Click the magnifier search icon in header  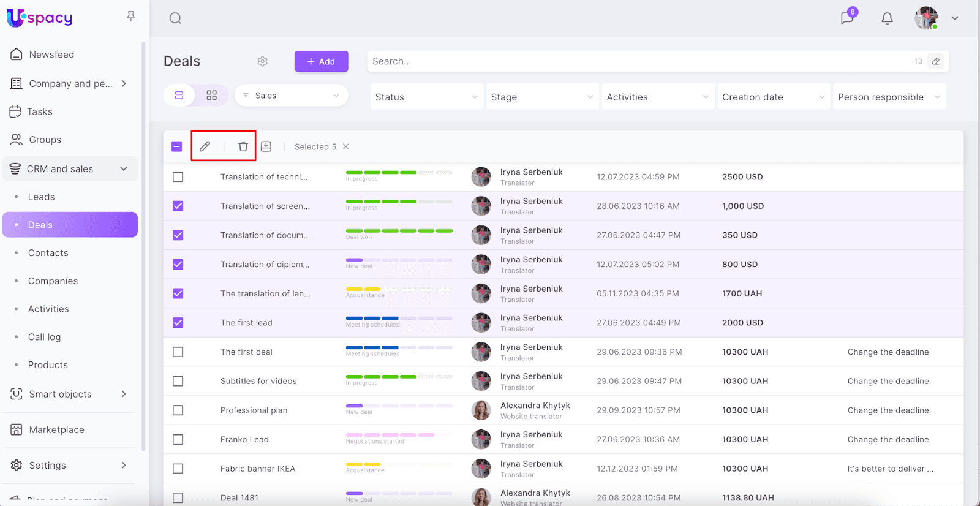175,18
